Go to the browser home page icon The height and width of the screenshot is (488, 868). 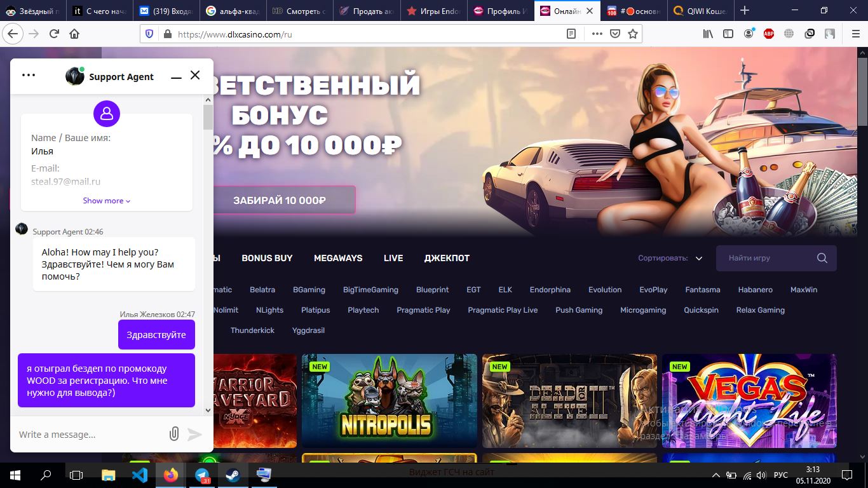(x=74, y=34)
